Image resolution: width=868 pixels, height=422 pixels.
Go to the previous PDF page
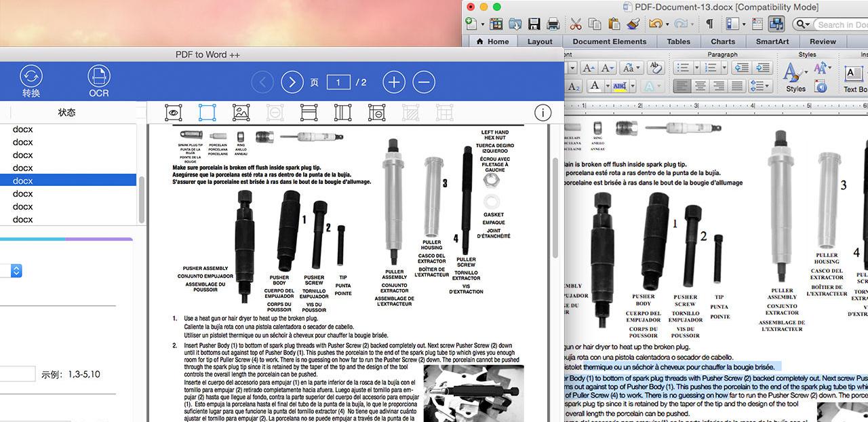(x=262, y=82)
